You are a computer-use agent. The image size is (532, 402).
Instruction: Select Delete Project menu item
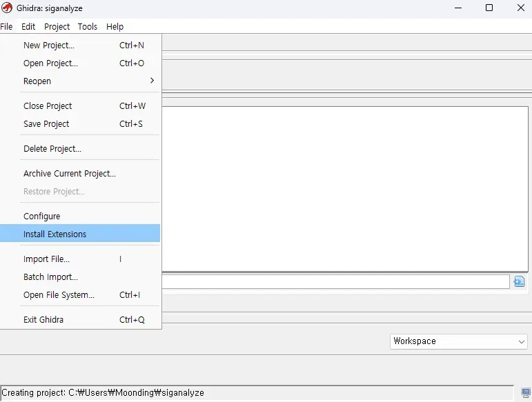52,149
